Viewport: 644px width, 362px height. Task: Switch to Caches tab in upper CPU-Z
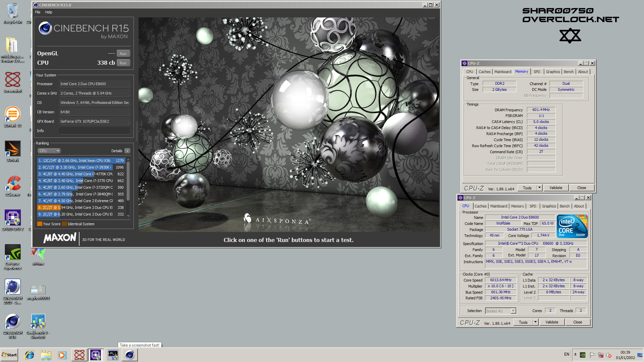click(484, 72)
